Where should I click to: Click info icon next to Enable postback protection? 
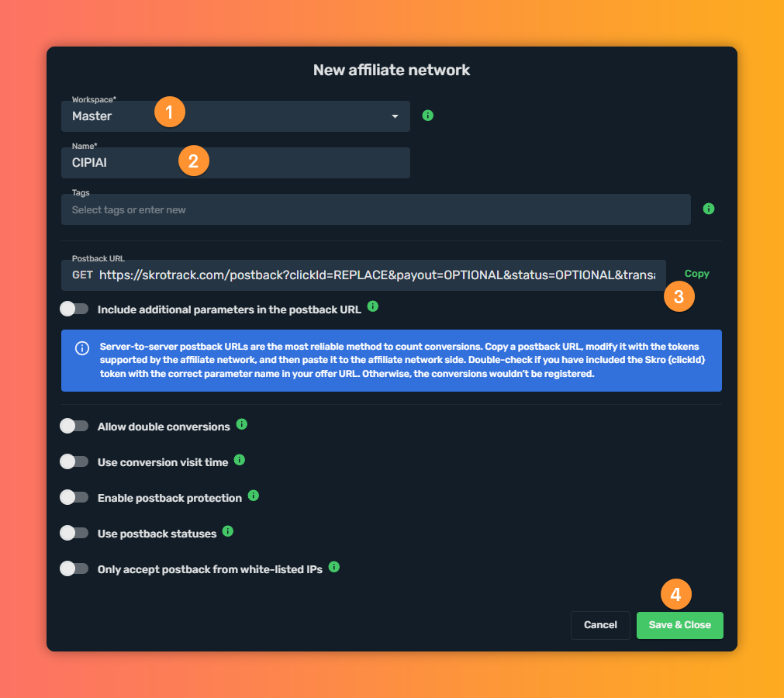click(x=254, y=496)
